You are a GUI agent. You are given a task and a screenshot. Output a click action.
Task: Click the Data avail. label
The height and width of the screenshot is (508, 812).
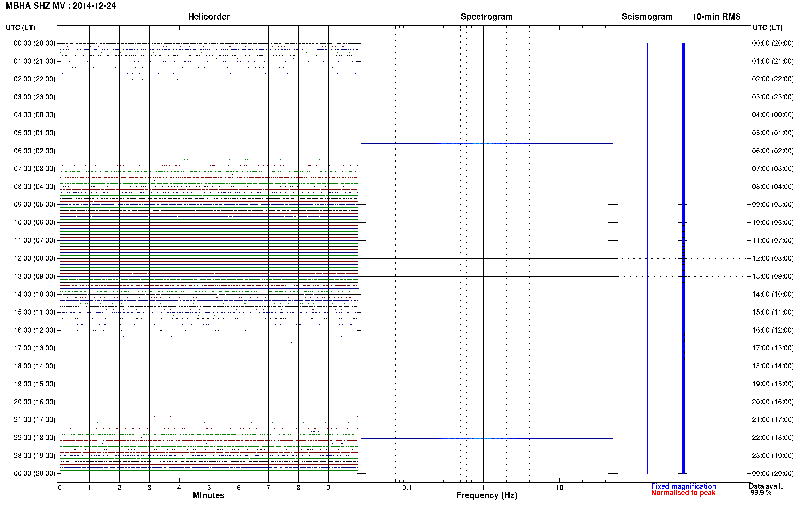pos(766,486)
